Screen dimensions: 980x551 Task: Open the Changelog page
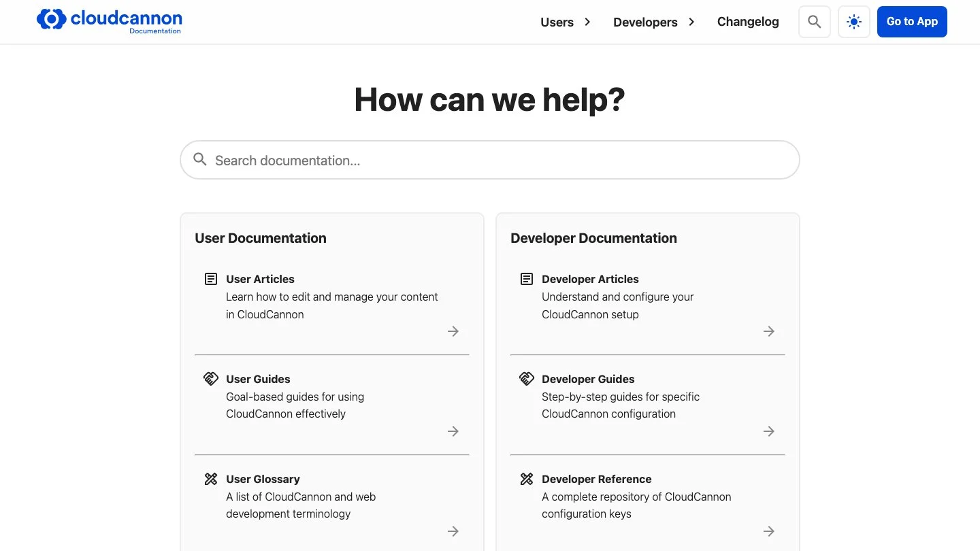coord(748,22)
